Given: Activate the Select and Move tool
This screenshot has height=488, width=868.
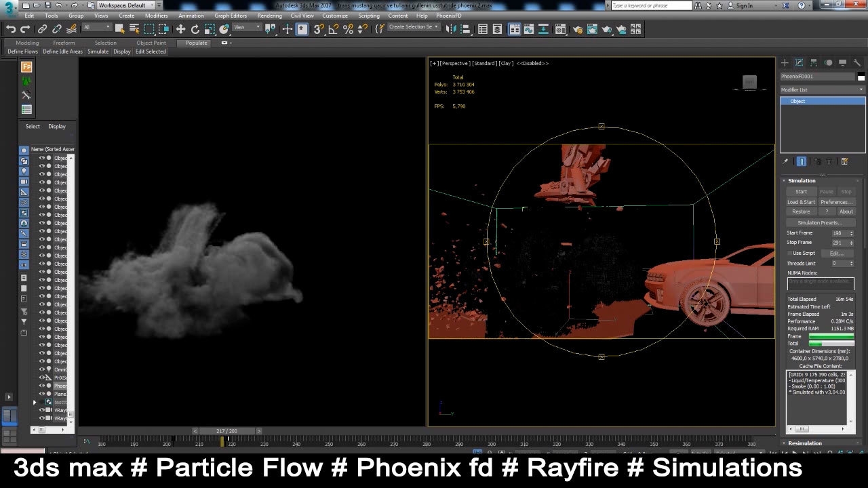Looking at the screenshot, I should (x=180, y=29).
